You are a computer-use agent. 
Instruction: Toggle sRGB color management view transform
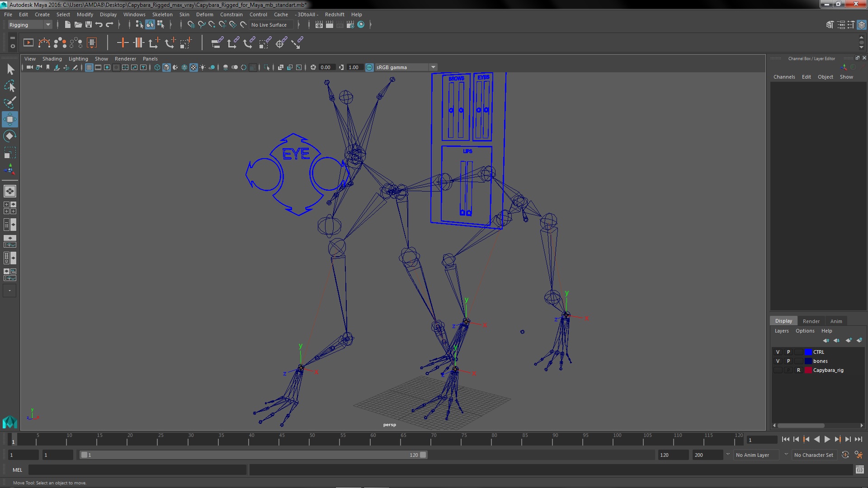[x=369, y=67]
